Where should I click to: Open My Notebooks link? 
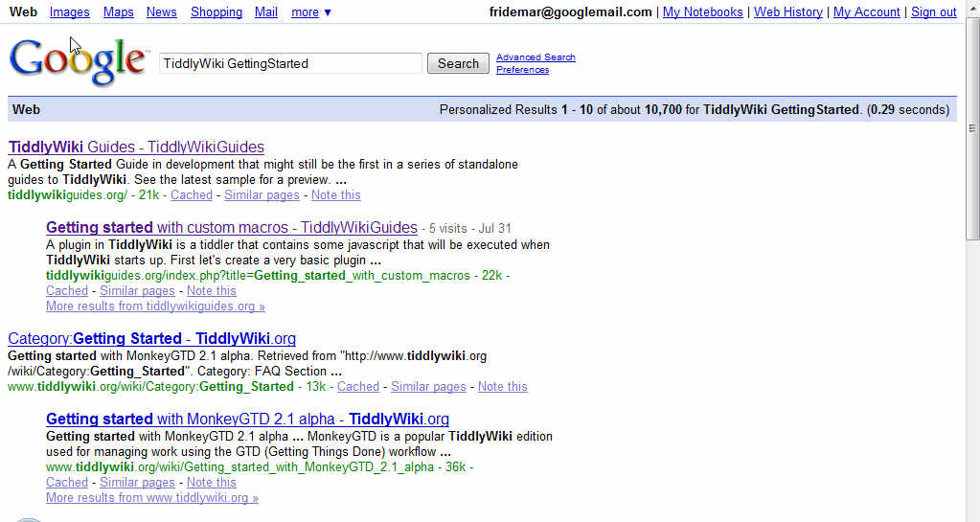click(702, 12)
